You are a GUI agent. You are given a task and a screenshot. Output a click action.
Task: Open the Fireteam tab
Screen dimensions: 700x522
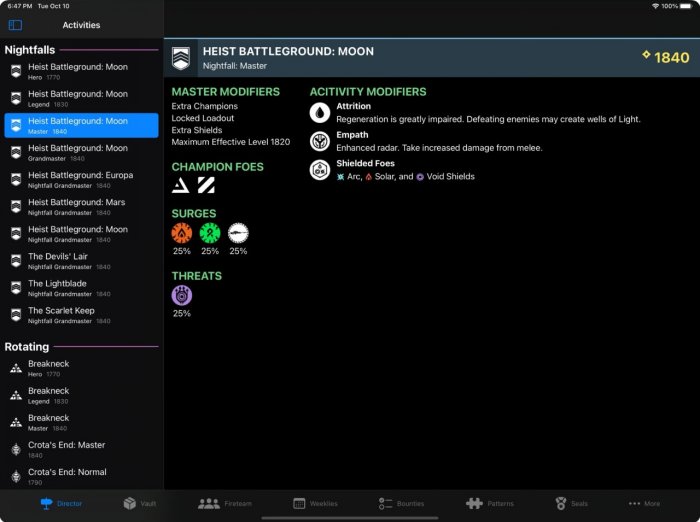(224, 503)
